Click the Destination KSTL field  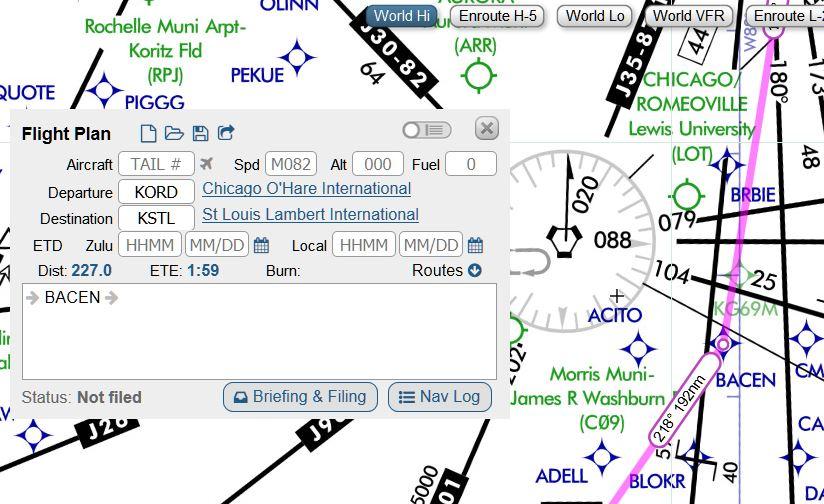[156, 218]
